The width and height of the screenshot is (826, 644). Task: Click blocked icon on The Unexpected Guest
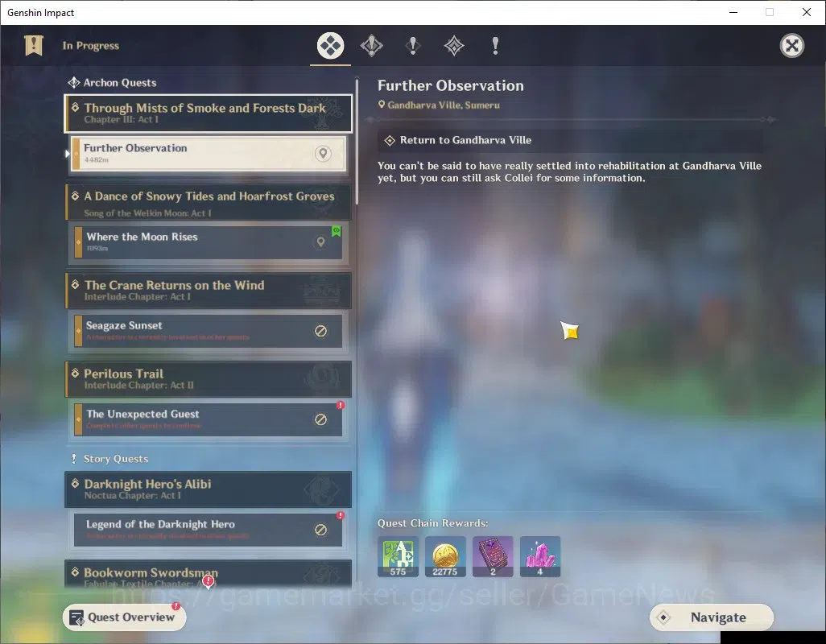pyautogui.click(x=320, y=419)
